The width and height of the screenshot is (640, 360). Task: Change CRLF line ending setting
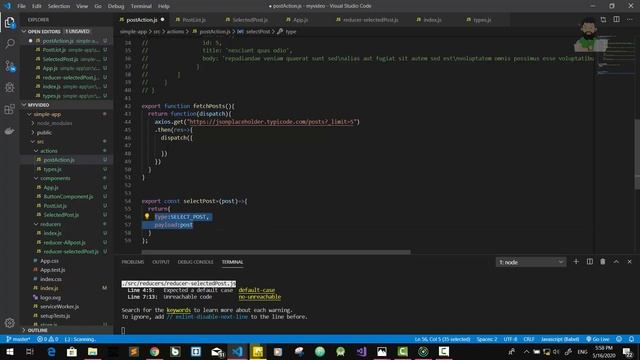(x=529, y=339)
